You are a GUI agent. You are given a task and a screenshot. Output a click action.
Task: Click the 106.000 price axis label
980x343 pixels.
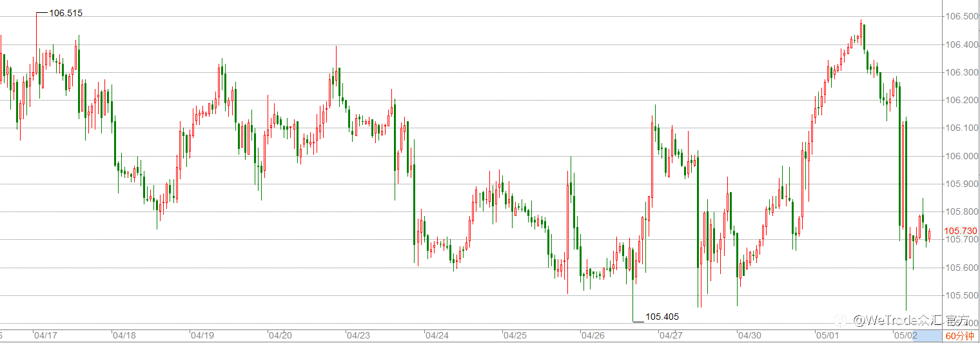(961, 156)
